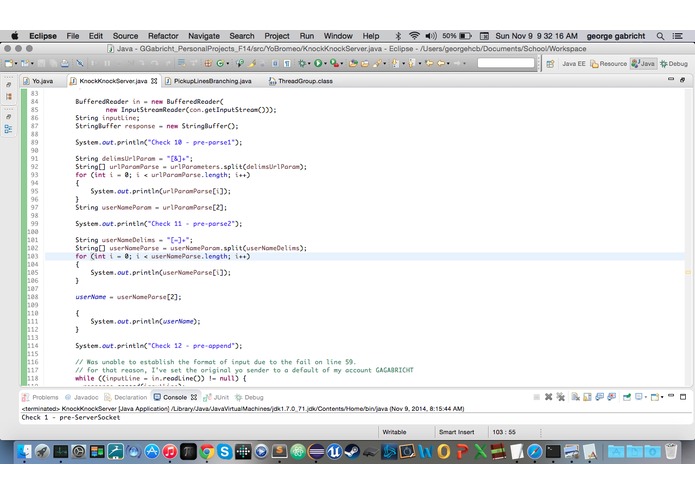Screen dimensions: 695x494
Task: Click the Apple menu icon
Action: coord(15,36)
